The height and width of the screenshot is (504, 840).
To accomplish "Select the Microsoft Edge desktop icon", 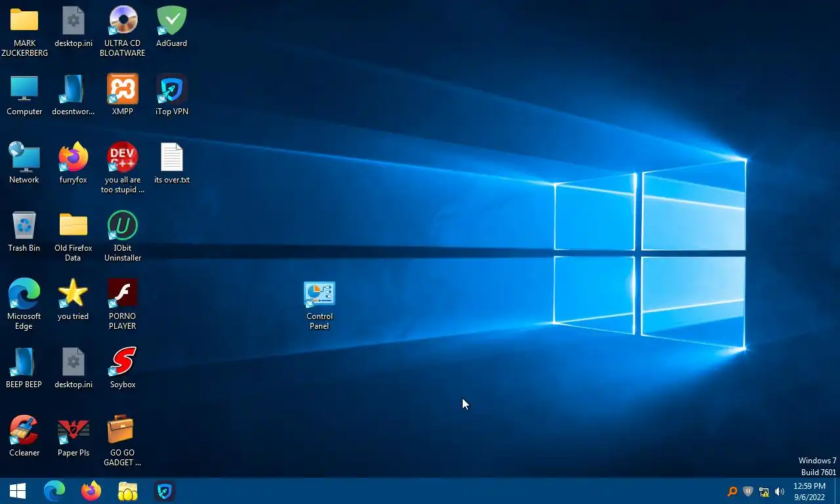I will click(x=24, y=294).
